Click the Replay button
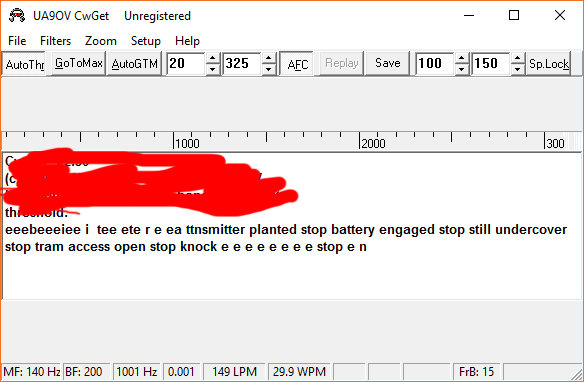584x382 pixels. (x=342, y=64)
